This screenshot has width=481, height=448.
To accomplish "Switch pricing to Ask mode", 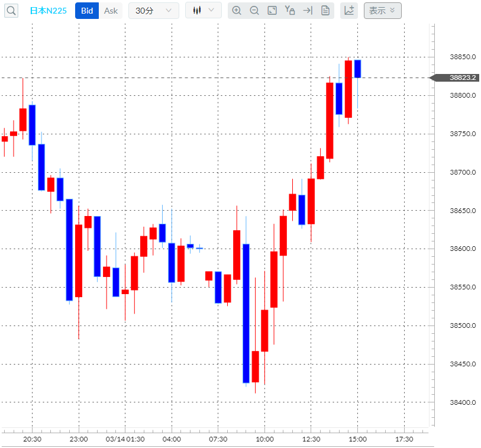I will click(x=111, y=11).
